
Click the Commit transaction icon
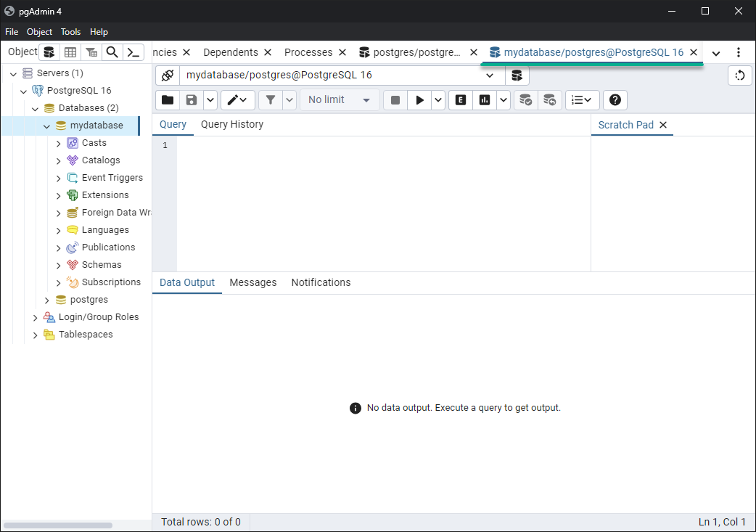(525, 100)
